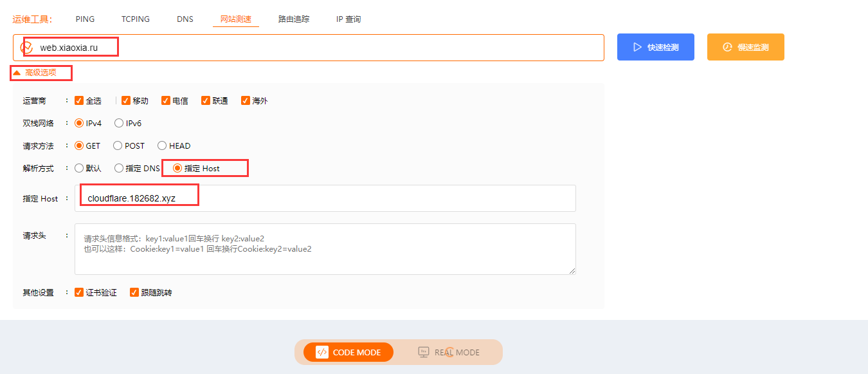Click the code icon on CODE MODE
Screen dimensions: 868x374
click(322, 352)
